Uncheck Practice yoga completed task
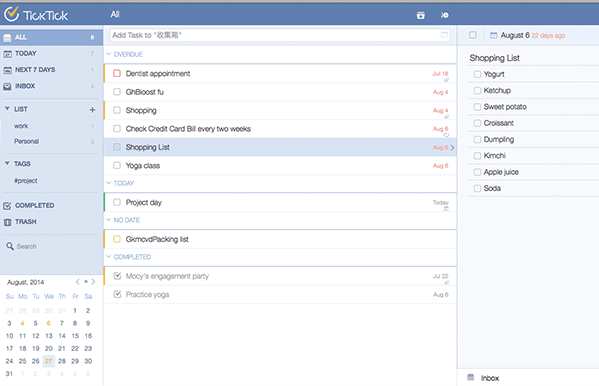The height and width of the screenshot is (386, 599). coord(117,294)
